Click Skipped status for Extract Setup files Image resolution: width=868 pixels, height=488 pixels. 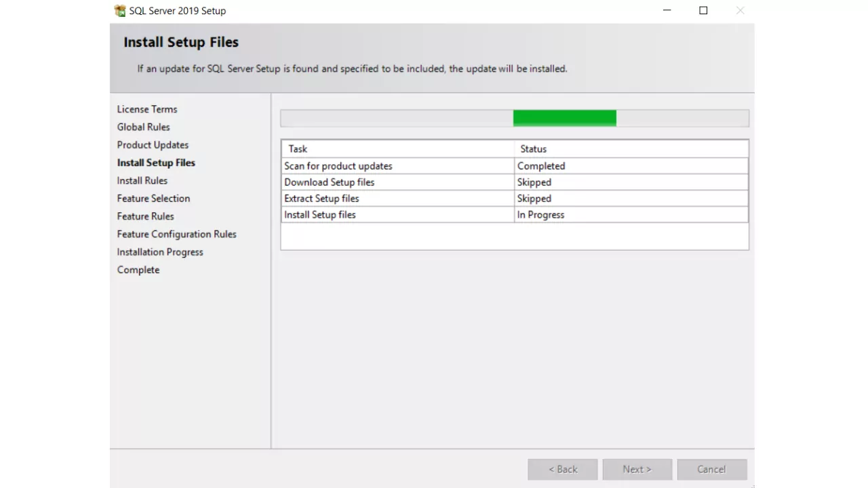pyautogui.click(x=631, y=199)
